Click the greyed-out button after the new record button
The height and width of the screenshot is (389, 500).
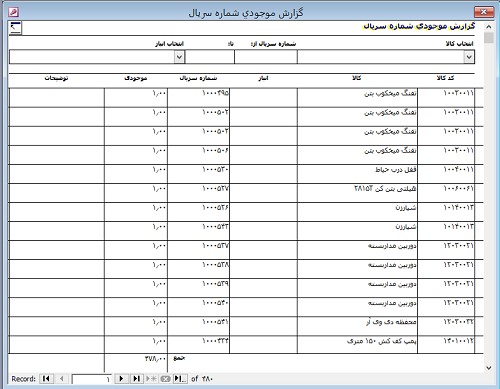click(165, 379)
